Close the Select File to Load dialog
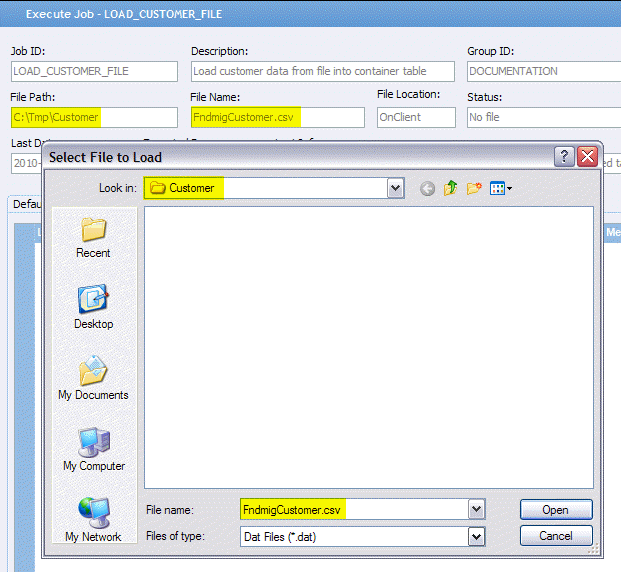621x572 pixels. click(587, 156)
